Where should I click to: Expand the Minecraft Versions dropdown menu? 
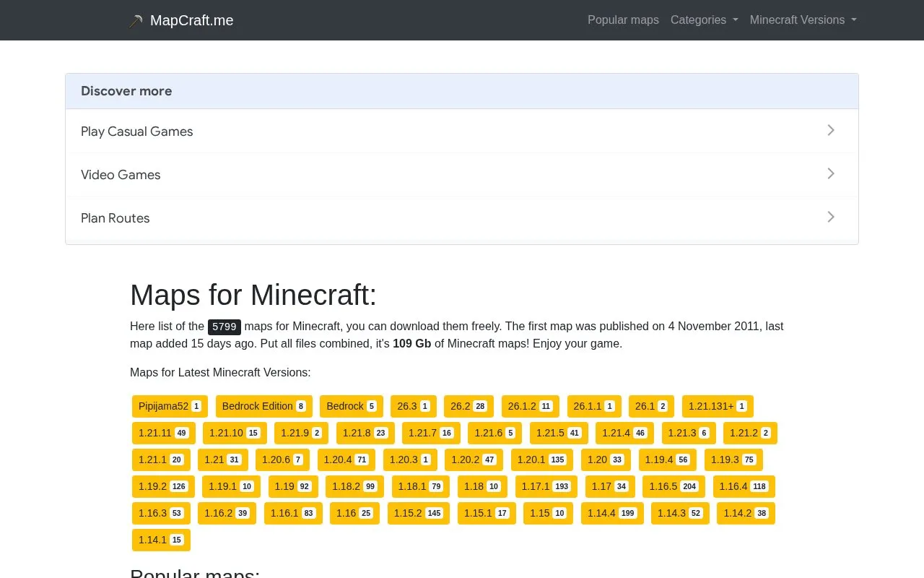803,20
